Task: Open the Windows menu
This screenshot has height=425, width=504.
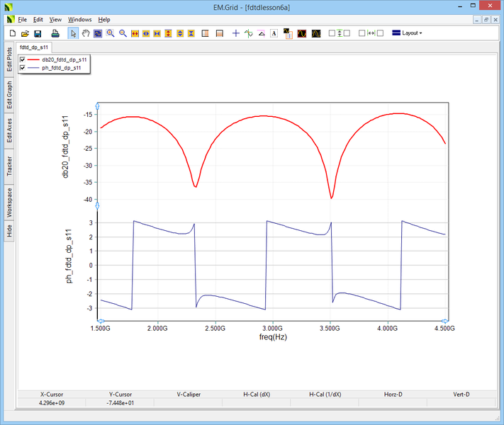Action: 79,19
